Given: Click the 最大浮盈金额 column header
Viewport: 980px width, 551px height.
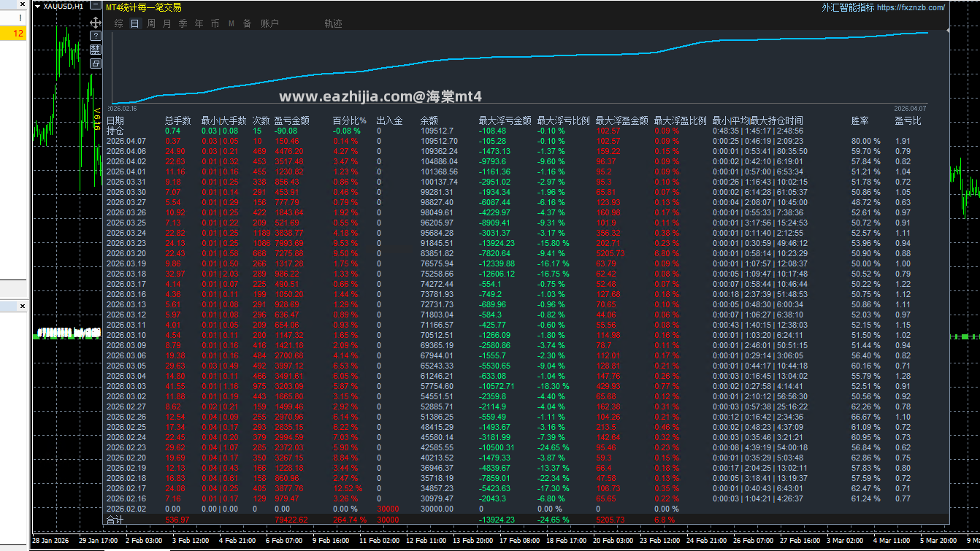Looking at the screenshot, I should tap(622, 120).
